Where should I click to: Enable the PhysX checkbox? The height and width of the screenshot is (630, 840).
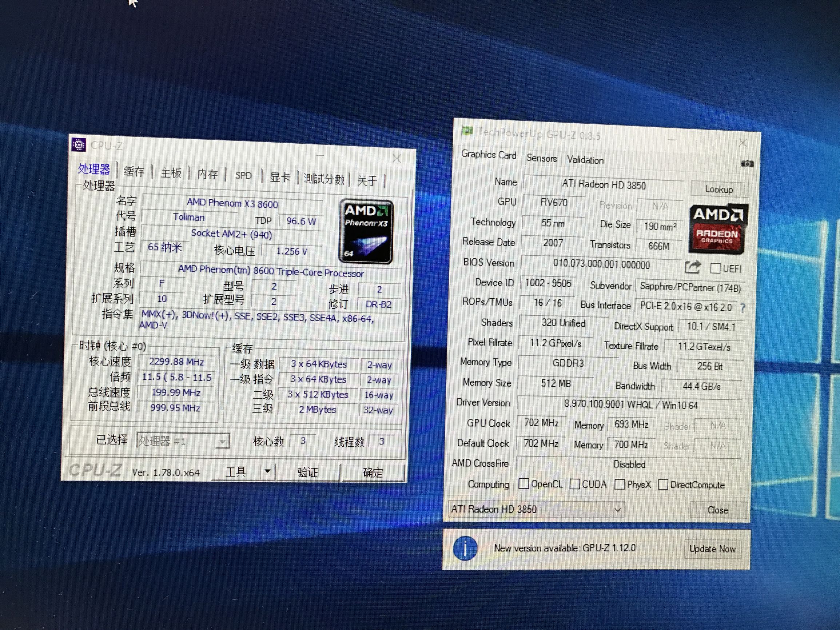tap(620, 485)
